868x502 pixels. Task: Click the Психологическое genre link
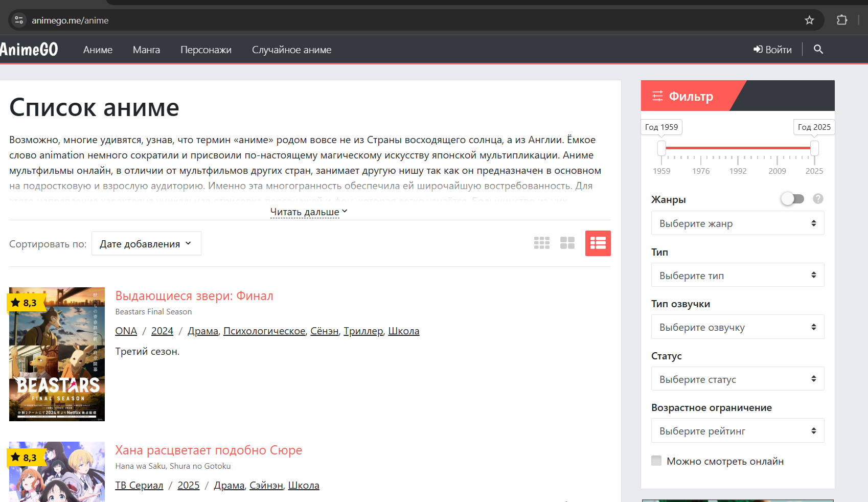264,331
